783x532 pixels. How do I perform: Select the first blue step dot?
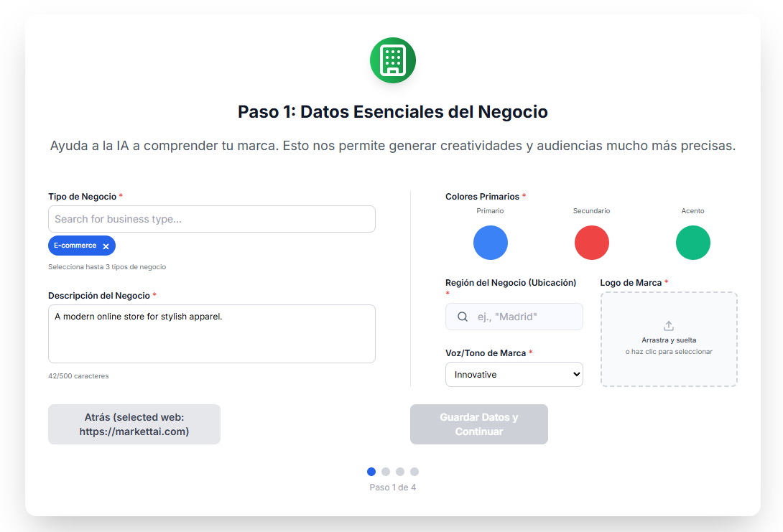click(371, 472)
